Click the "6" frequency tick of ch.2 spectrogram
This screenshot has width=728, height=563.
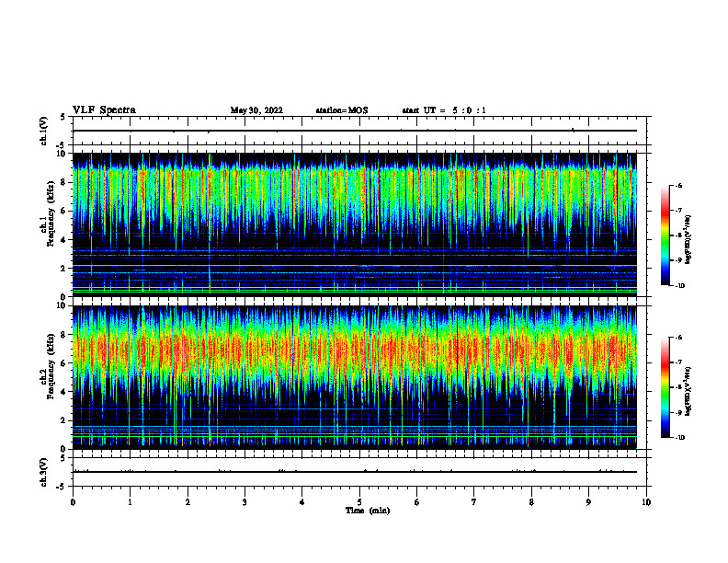coord(63,363)
